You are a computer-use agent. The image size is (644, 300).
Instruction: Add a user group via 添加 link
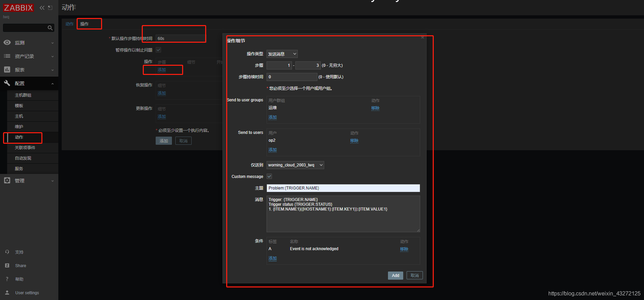pyautogui.click(x=273, y=117)
